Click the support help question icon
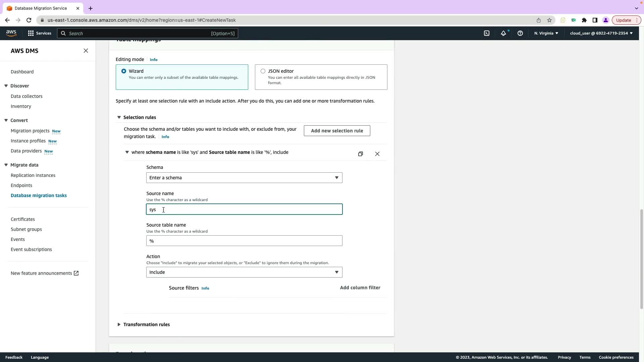644x362 pixels. click(520, 33)
